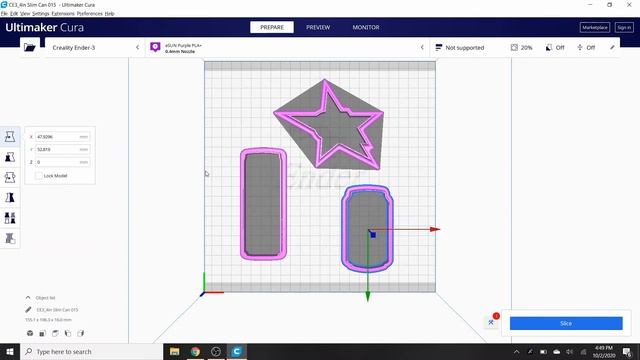The width and height of the screenshot is (640, 360).
Task: Click the Z position input field
Action: [62, 162]
